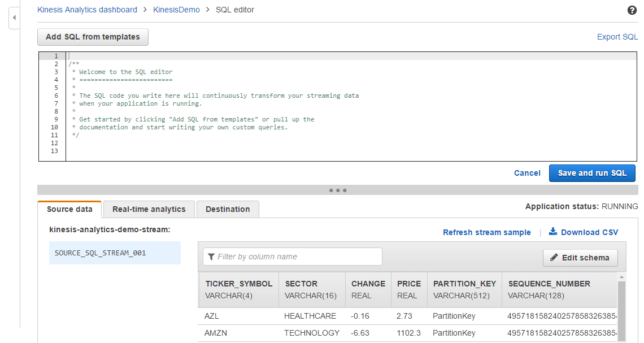Switch to Source data tab
644x343 pixels.
tap(69, 209)
